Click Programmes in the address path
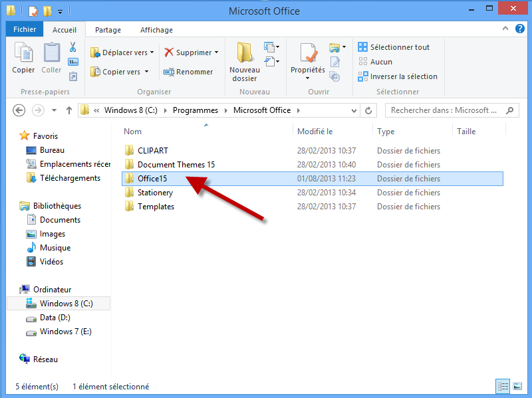The height and width of the screenshot is (398, 532). point(196,110)
